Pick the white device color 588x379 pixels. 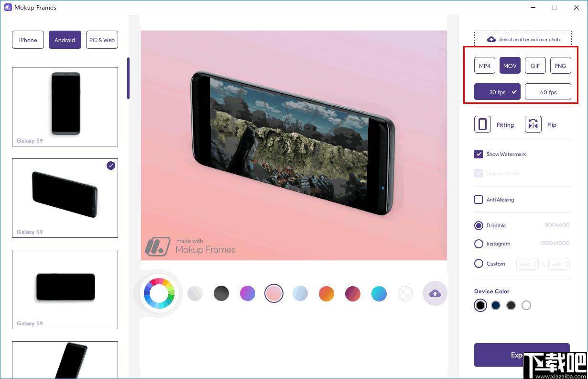coord(526,305)
